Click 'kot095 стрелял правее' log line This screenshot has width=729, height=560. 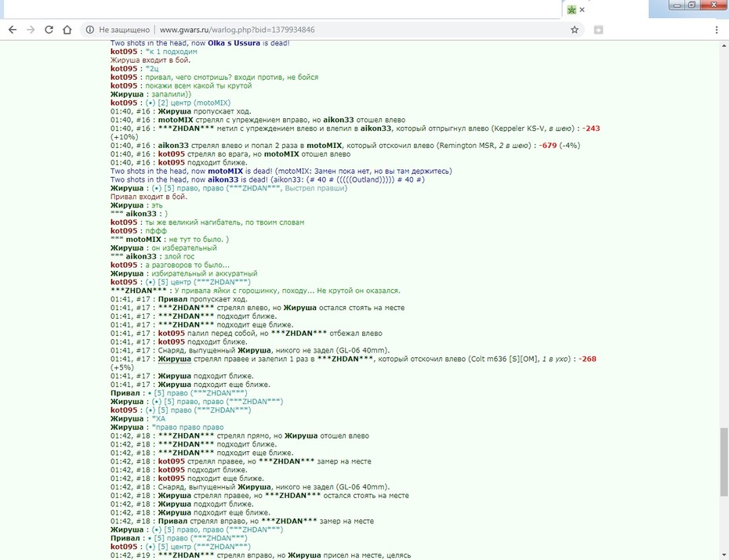[x=241, y=461]
